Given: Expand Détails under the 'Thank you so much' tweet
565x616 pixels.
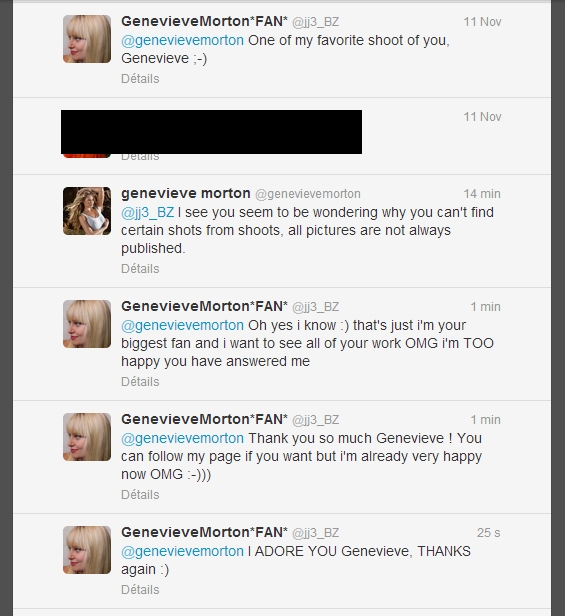Looking at the screenshot, I should [x=140, y=495].
